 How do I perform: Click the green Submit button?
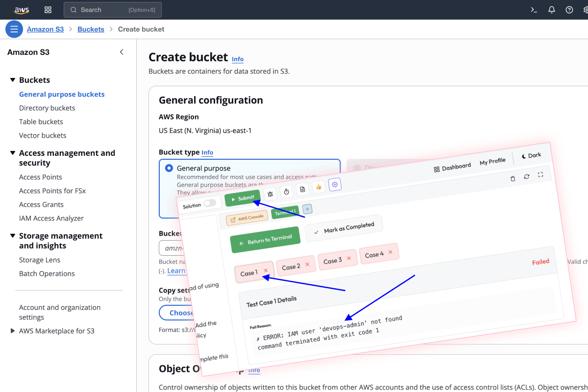(x=243, y=198)
